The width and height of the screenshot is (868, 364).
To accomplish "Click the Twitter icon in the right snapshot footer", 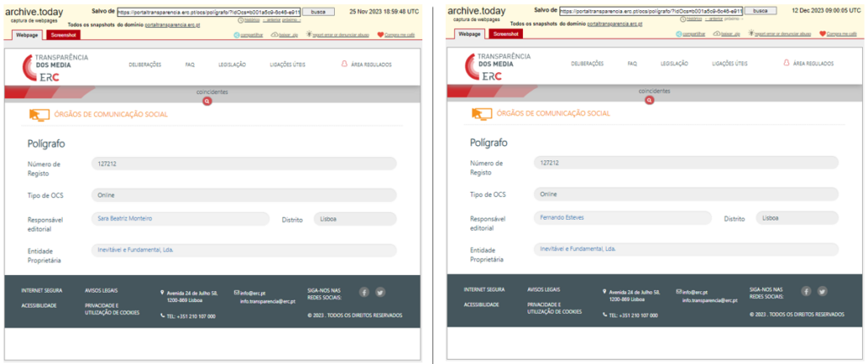I will (822, 292).
